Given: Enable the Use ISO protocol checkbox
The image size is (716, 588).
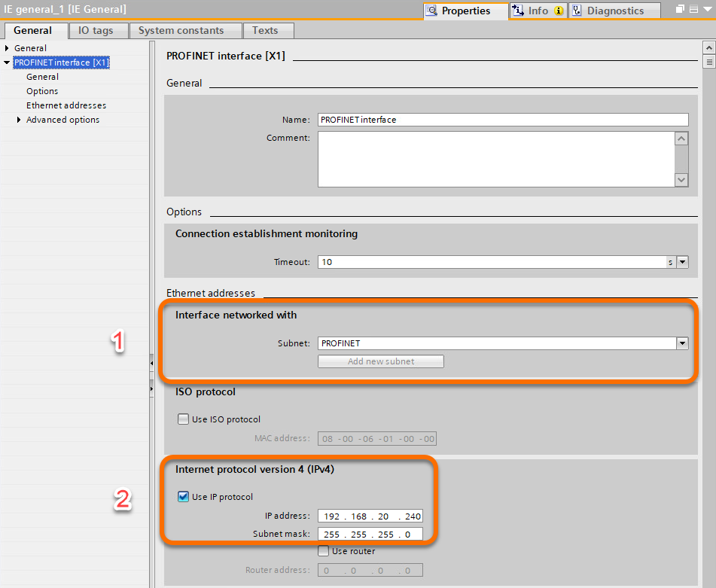Looking at the screenshot, I should click(183, 419).
